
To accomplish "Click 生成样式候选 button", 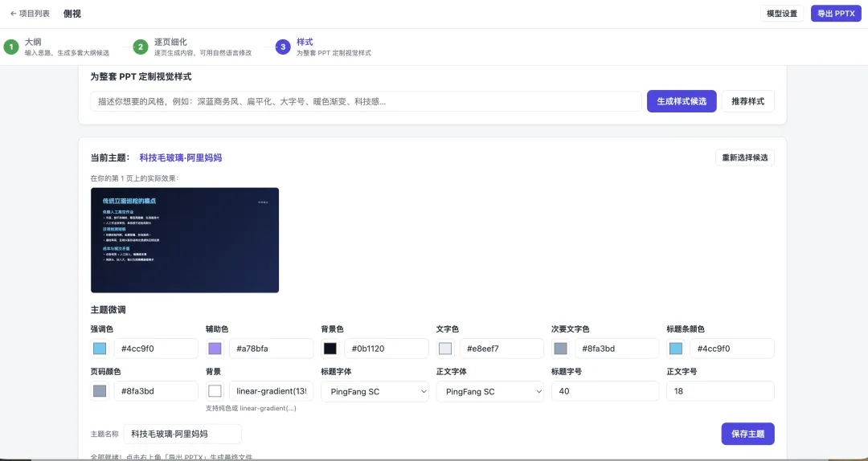I will click(x=682, y=101).
